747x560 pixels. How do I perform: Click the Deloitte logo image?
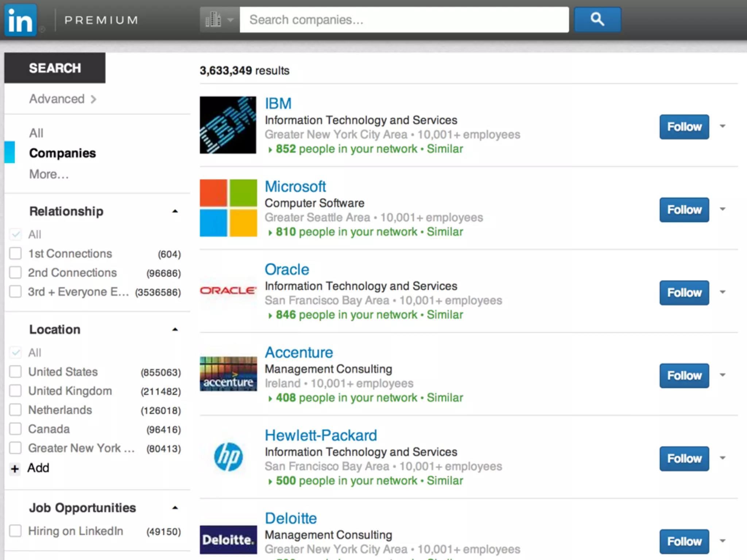click(x=228, y=540)
